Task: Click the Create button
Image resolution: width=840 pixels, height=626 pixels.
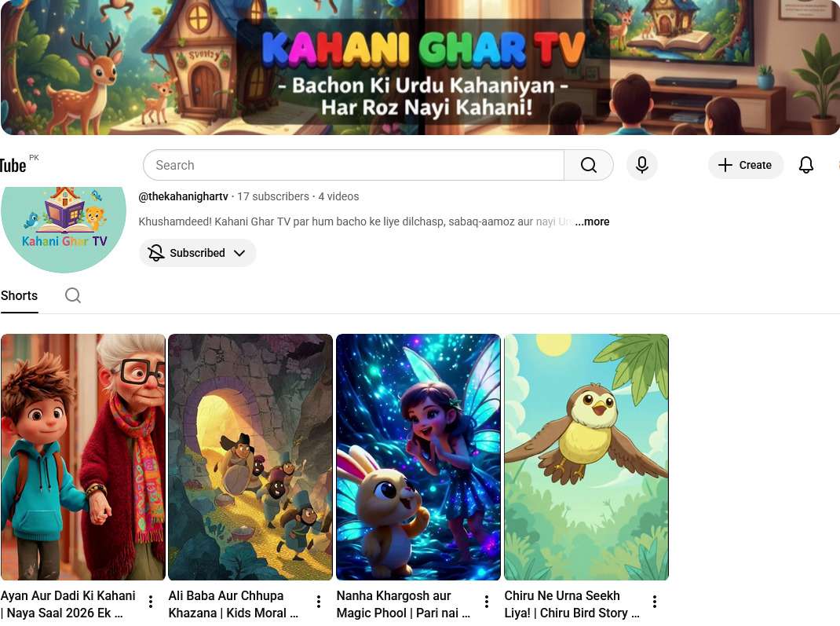Action: (746, 165)
